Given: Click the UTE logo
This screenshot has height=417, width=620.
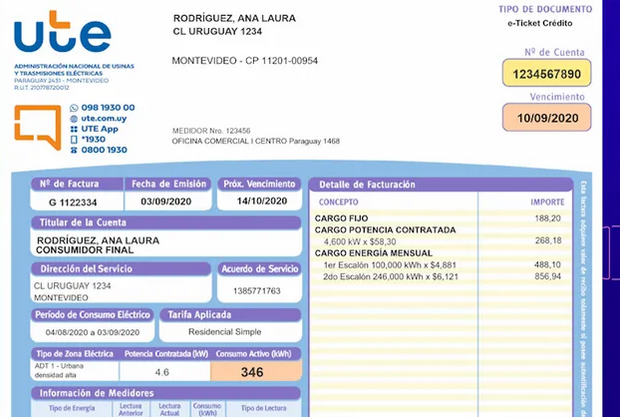Looking at the screenshot, I should coord(62,34).
